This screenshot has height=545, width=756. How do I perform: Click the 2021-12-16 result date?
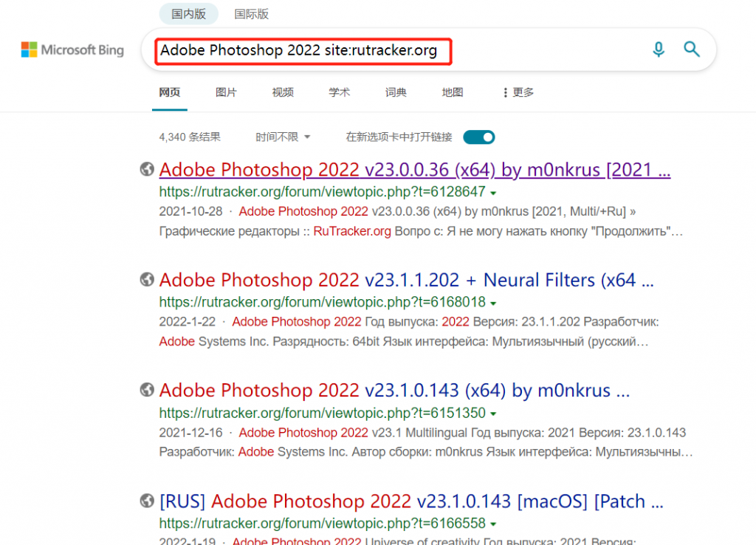[x=191, y=433]
